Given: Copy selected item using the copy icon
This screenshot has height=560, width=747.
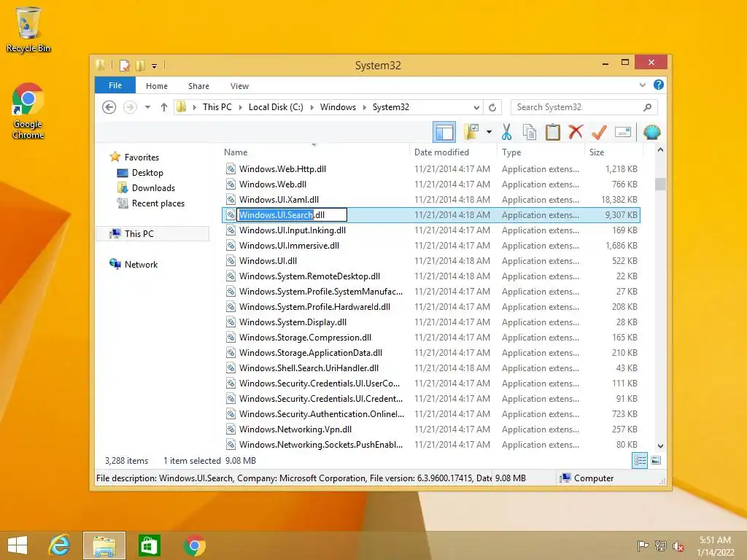Looking at the screenshot, I should pyautogui.click(x=530, y=132).
